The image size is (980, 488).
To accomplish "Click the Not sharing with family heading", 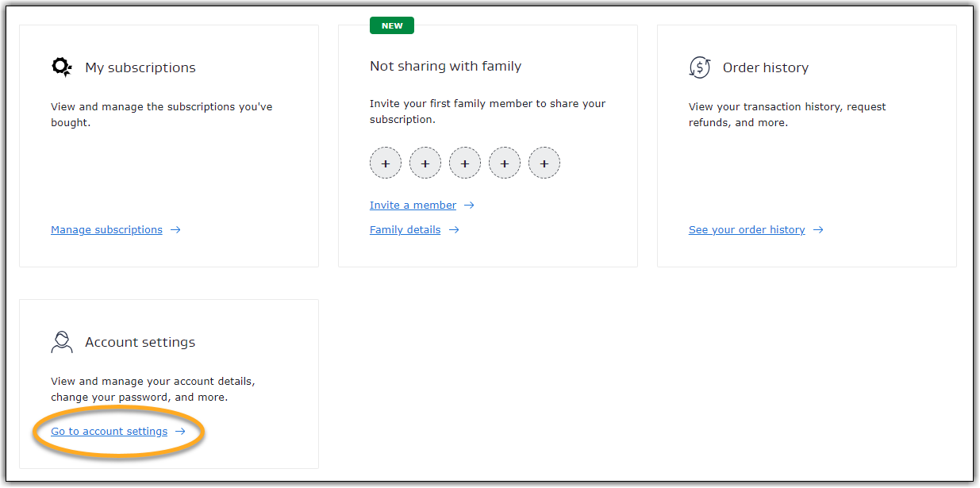I will point(445,67).
